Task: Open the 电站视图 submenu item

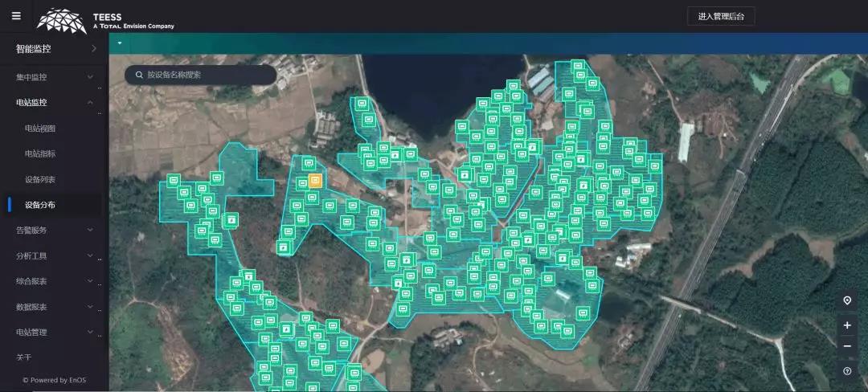Action: [x=40, y=129]
